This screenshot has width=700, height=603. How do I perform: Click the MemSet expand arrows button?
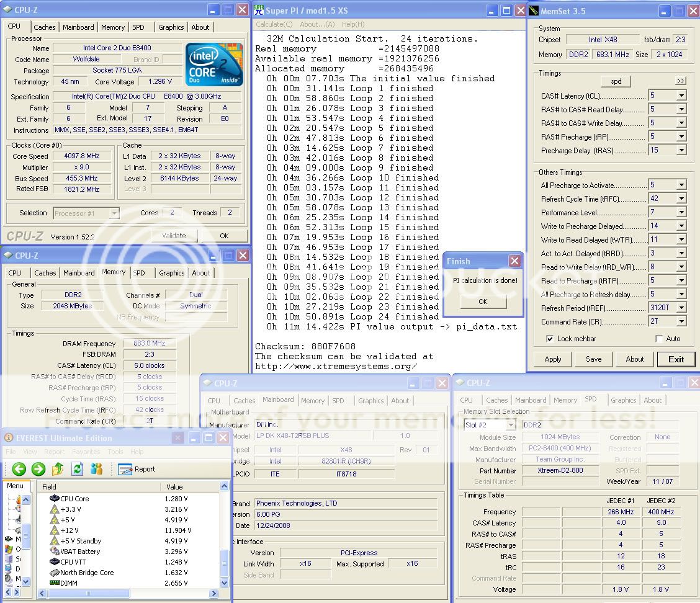(x=680, y=81)
